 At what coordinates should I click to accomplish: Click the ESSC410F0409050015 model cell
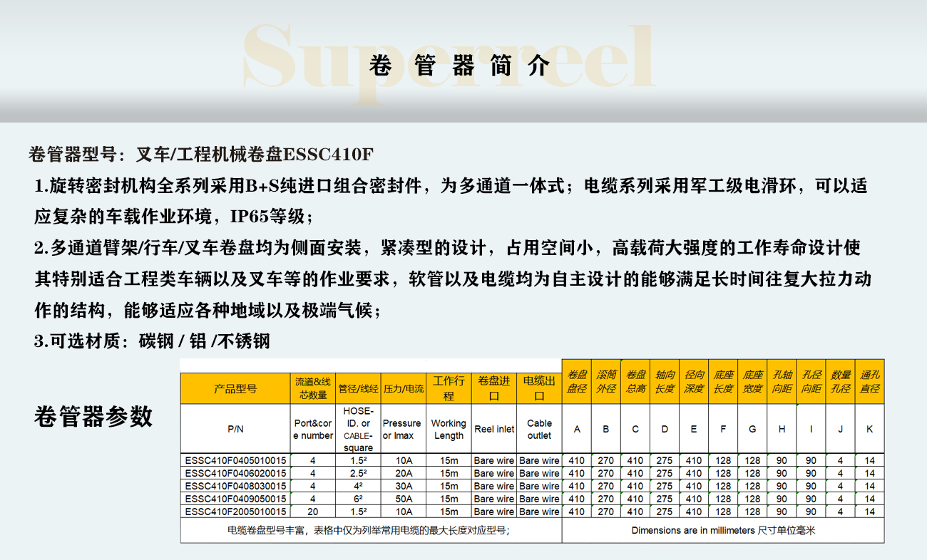(x=235, y=499)
